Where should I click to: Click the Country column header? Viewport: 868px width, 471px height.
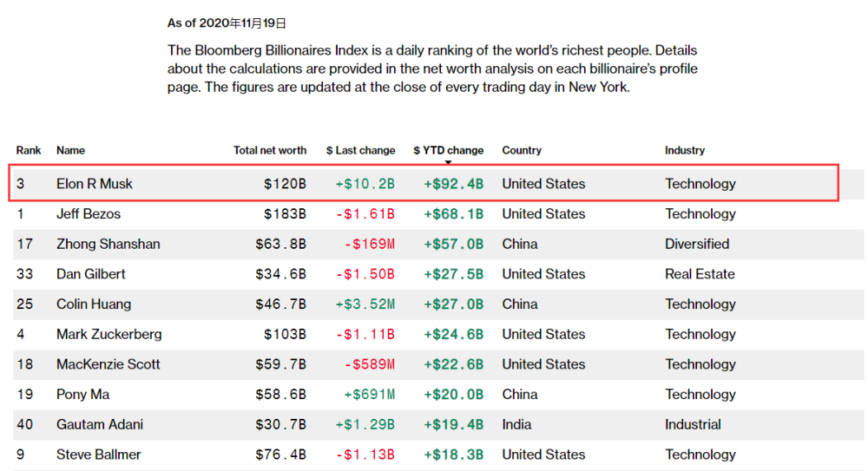point(522,151)
